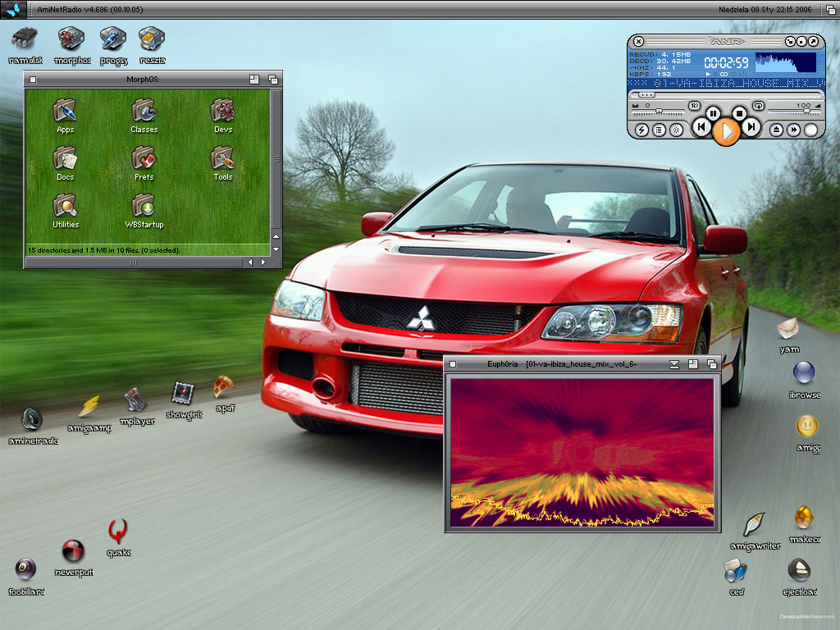Select the reszta volume desktop icon
The image size is (840, 630).
(x=152, y=46)
